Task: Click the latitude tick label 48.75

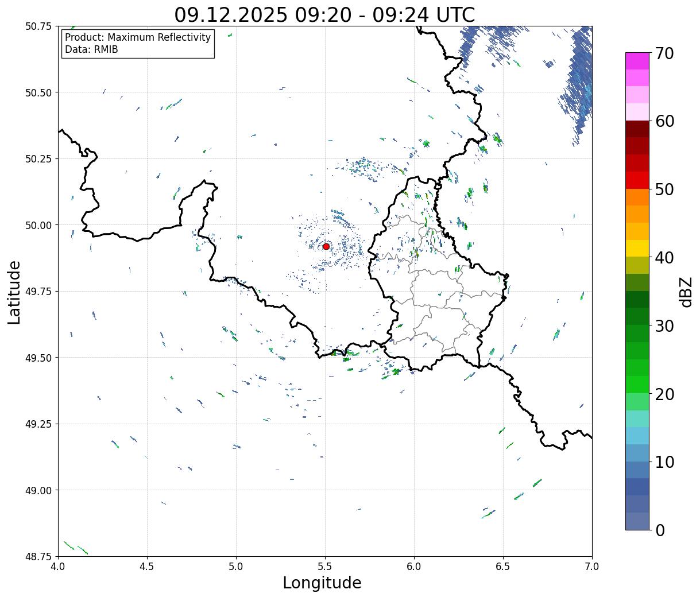Action: pyautogui.click(x=38, y=556)
